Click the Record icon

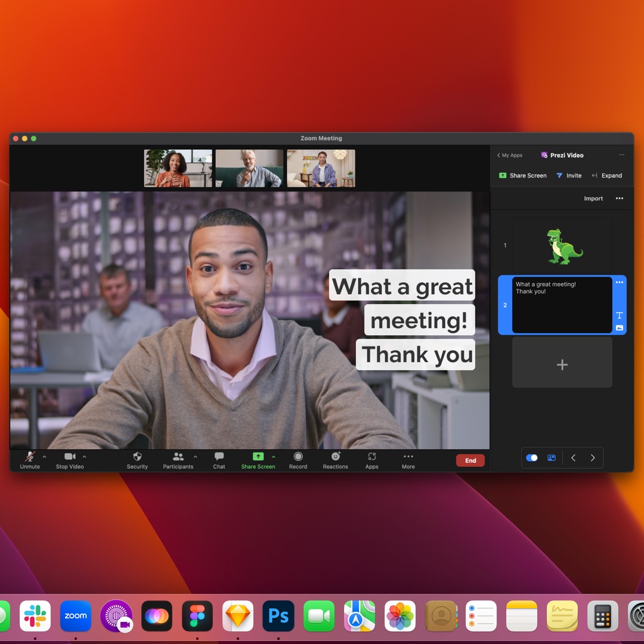298,457
